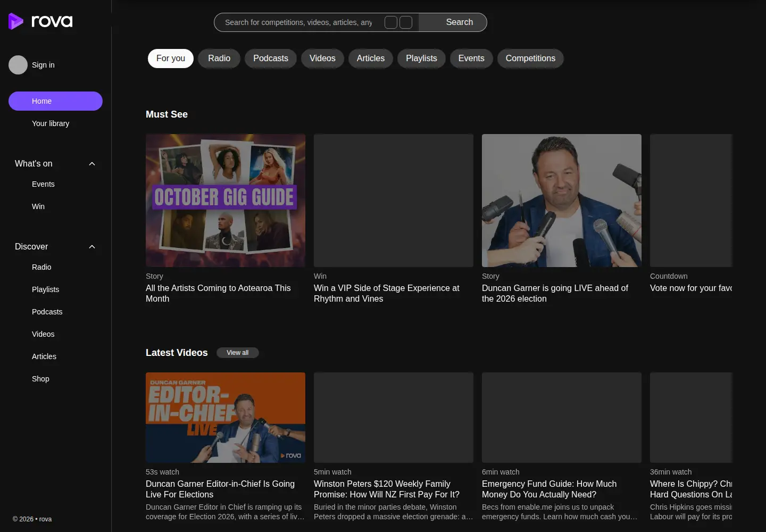Click the Emergency Fund Guide placeholder thumbnail
Viewport: 766px width, 532px height.
click(x=562, y=418)
